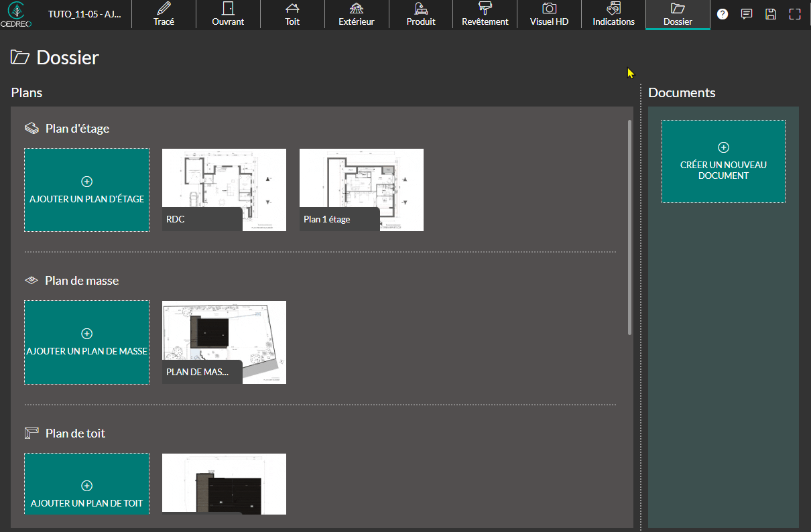Click the save floppy disk icon
811x532 pixels.
click(x=771, y=14)
